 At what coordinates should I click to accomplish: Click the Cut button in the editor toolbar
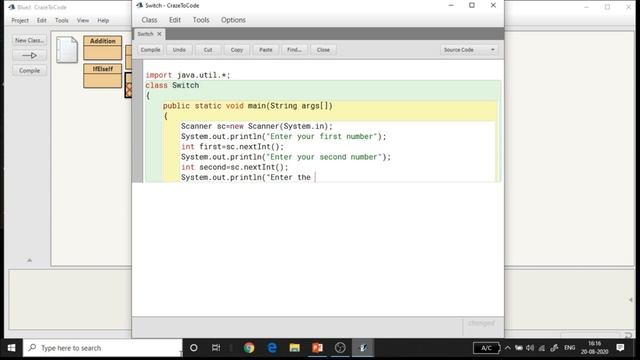pyautogui.click(x=208, y=50)
